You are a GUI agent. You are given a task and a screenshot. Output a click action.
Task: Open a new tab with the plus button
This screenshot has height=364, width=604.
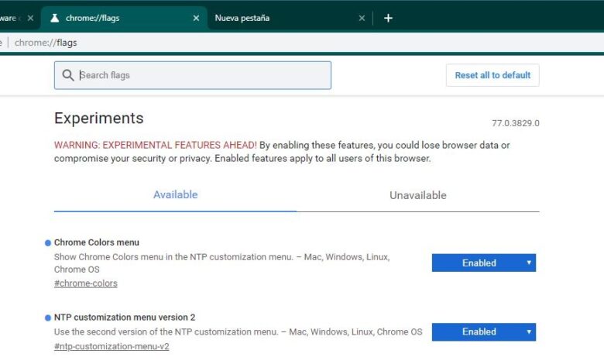click(x=388, y=18)
